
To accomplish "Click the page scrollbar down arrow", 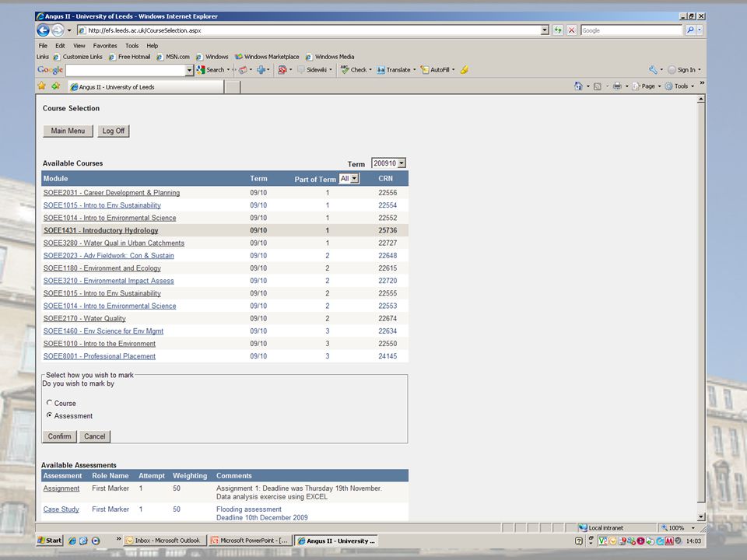I will tap(701, 516).
